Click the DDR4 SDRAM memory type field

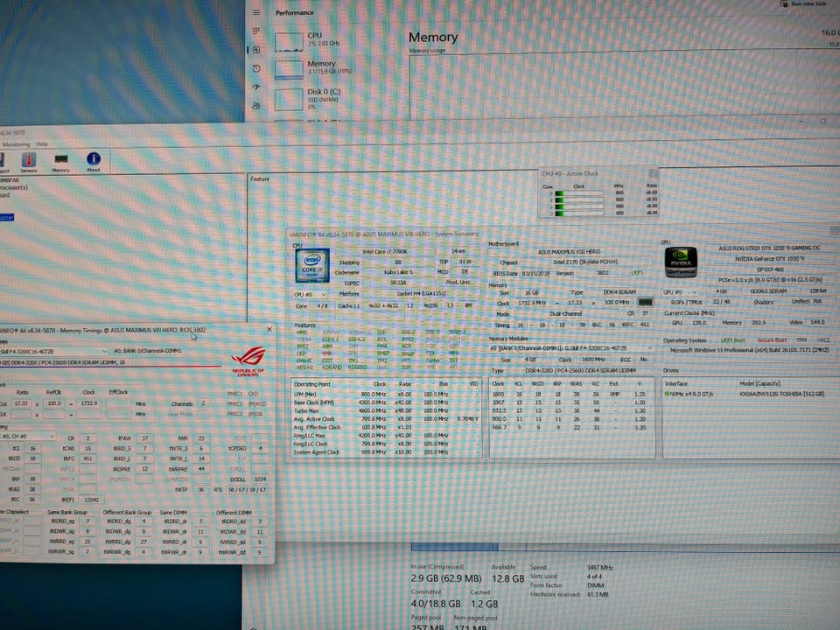coord(619,292)
